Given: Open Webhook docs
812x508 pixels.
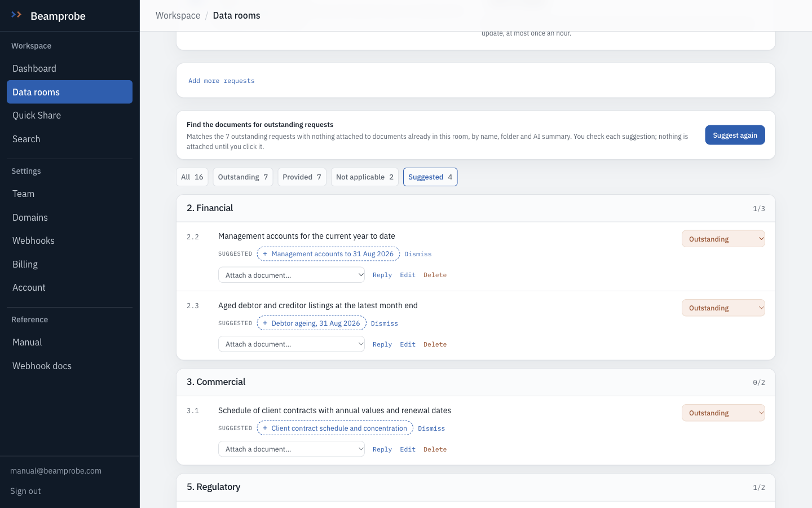Looking at the screenshot, I should (x=69, y=366).
